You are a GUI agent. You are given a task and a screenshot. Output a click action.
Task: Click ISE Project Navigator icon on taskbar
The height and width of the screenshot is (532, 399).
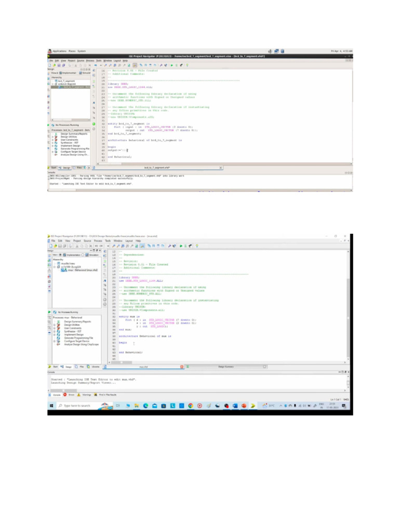click(x=252, y=406)
